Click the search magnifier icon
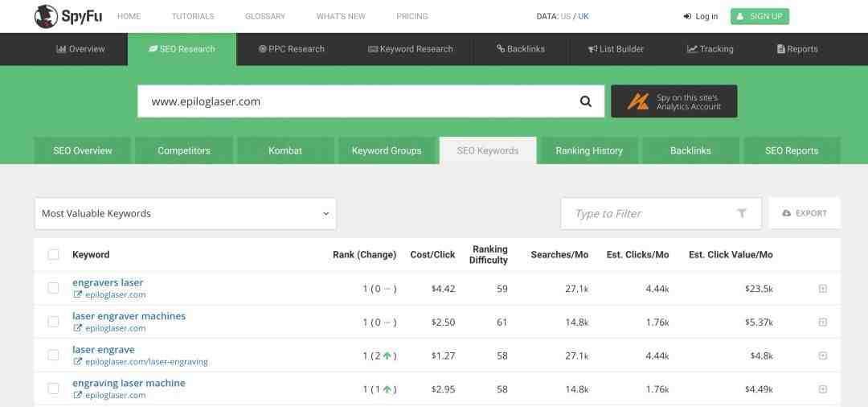This screenshot has width=868, height=407. tap(586, 101)
